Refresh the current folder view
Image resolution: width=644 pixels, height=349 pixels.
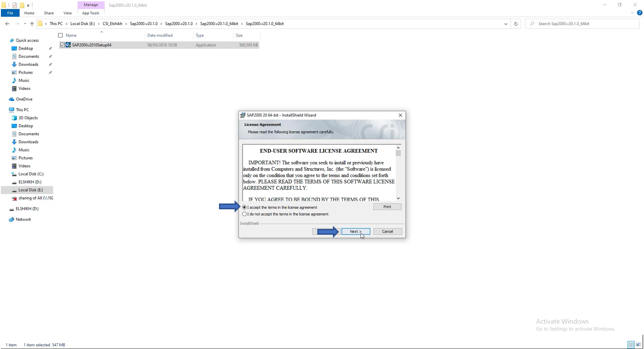click(516, 24)
